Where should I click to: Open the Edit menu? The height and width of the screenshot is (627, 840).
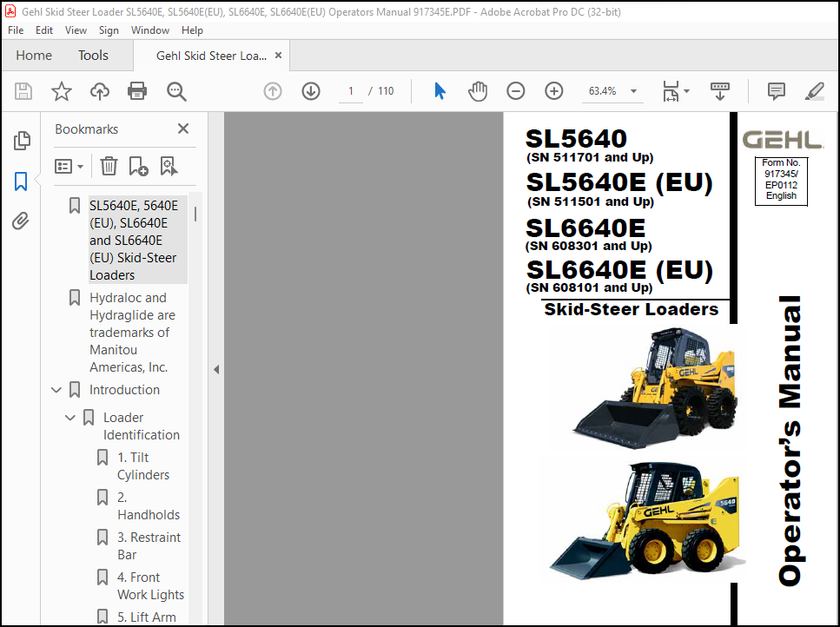44,30
